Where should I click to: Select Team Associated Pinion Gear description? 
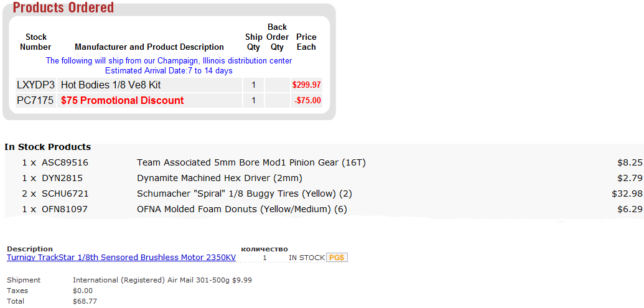[x=251, y=162]
